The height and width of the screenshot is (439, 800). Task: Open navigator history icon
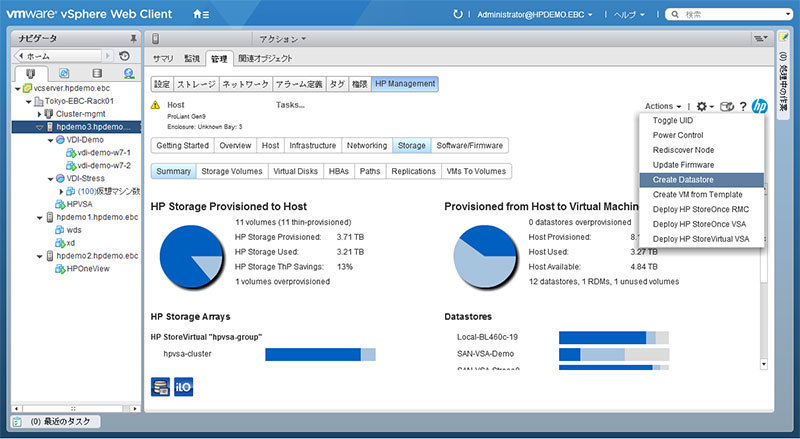(x=124, y=56)
